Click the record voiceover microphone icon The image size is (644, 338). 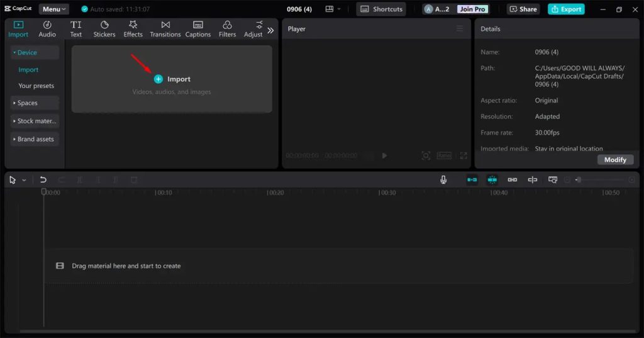tap(443, 180)
